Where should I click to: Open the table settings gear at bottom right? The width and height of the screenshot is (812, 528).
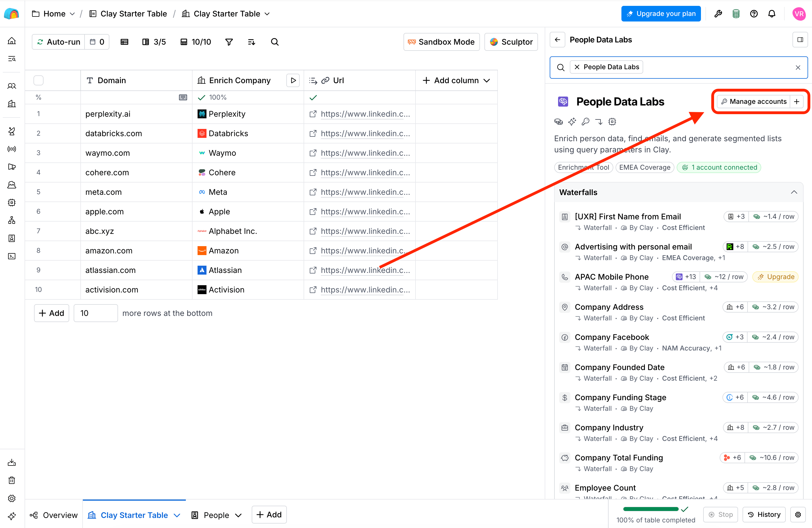(798, 515)
